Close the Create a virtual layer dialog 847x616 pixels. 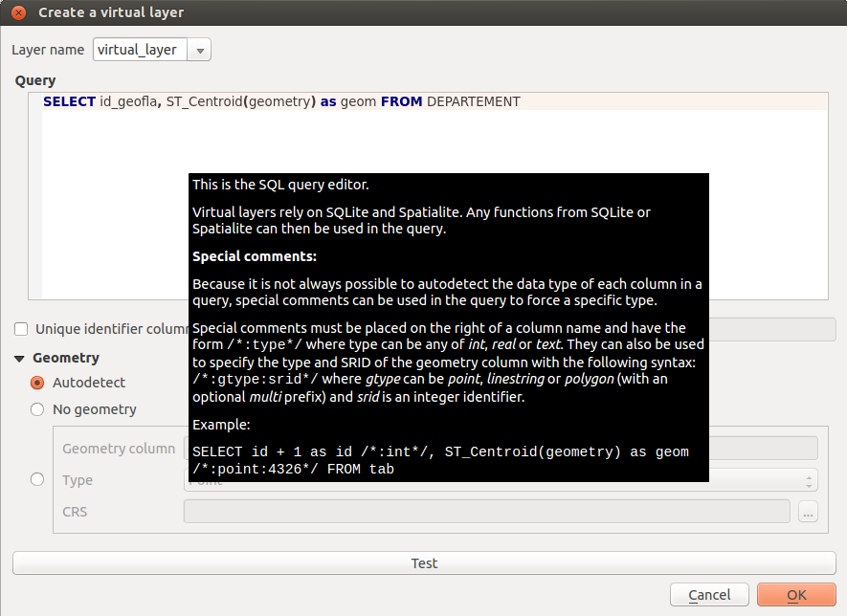(18, 12)
